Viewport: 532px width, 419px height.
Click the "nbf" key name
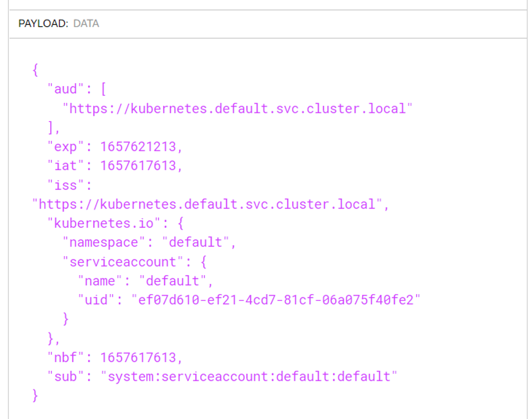click(x=65, y=358)
